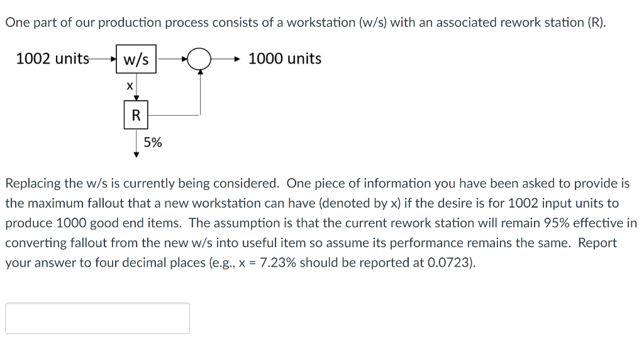The image size is (644, 346).
Task: Click the x label below w/s
Action: [x=130, y=86]
